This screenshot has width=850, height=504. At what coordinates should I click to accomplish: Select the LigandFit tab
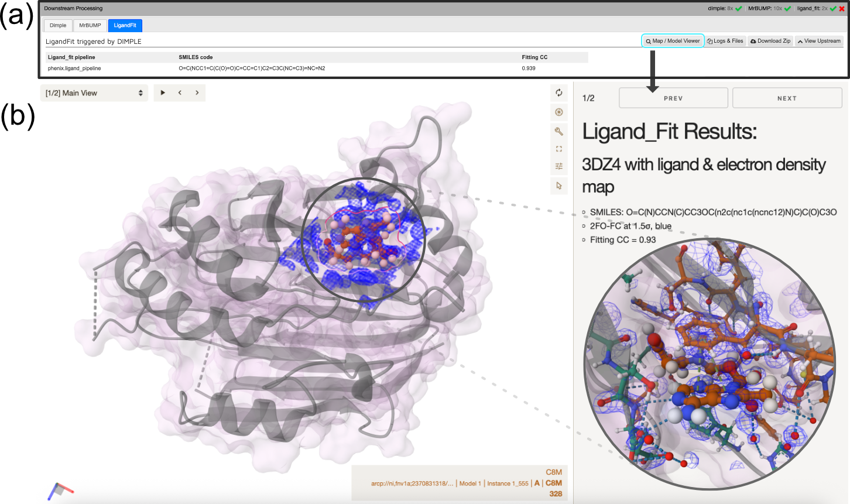click(x=125, y=25)
